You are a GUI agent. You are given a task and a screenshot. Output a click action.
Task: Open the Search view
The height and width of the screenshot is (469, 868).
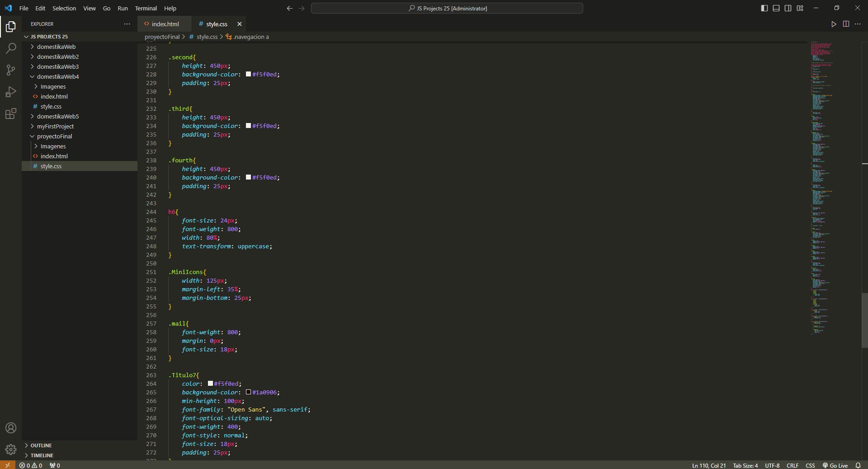[x=11, y=48]
